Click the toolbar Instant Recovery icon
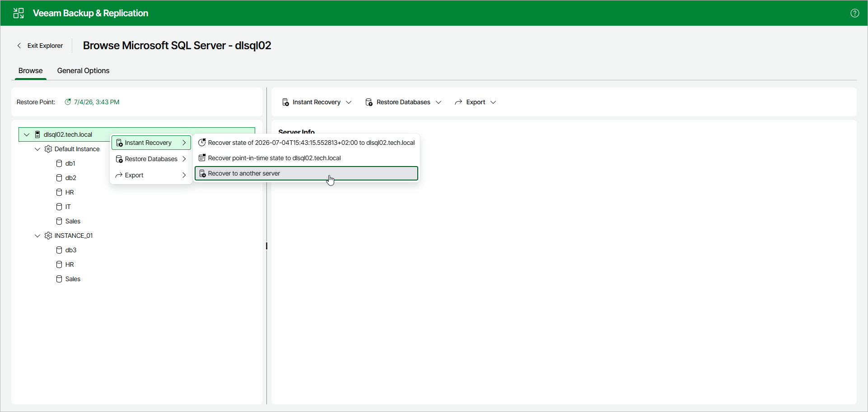 coord(285,102)
